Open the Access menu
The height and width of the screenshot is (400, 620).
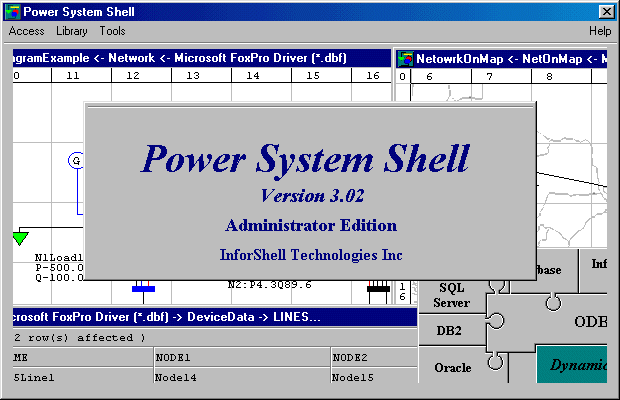pos(26,31)
